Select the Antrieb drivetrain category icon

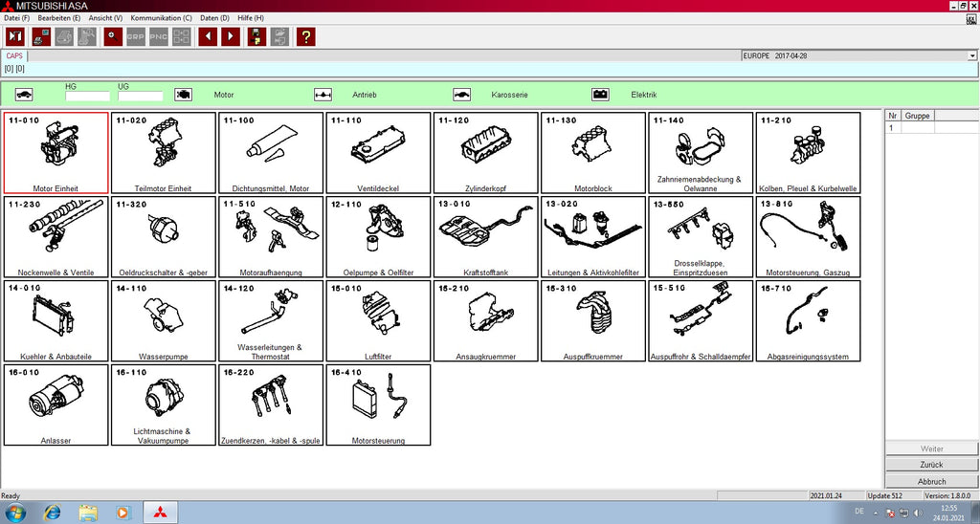(323, 96)
